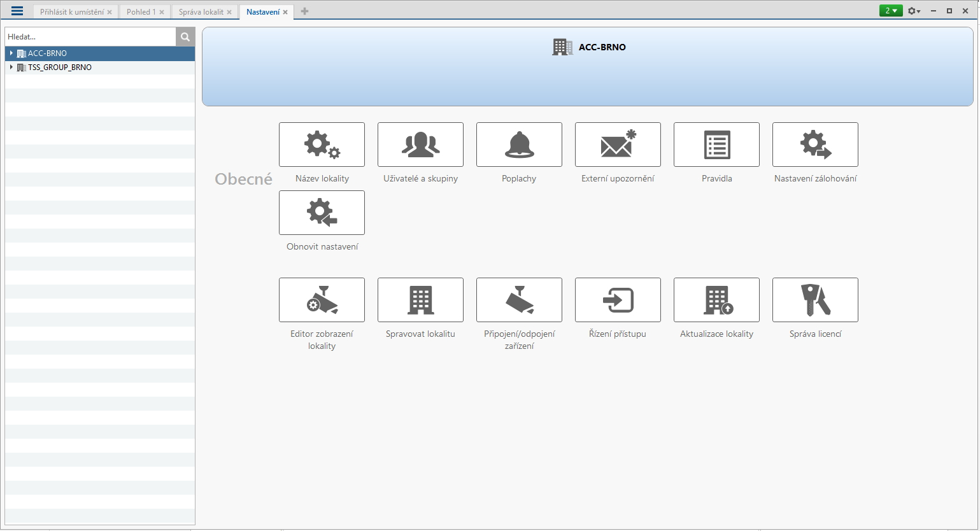This screenshot has height=531, width=980.
Task: Click Obnovit nastavení gear icon
Action: 322,213
